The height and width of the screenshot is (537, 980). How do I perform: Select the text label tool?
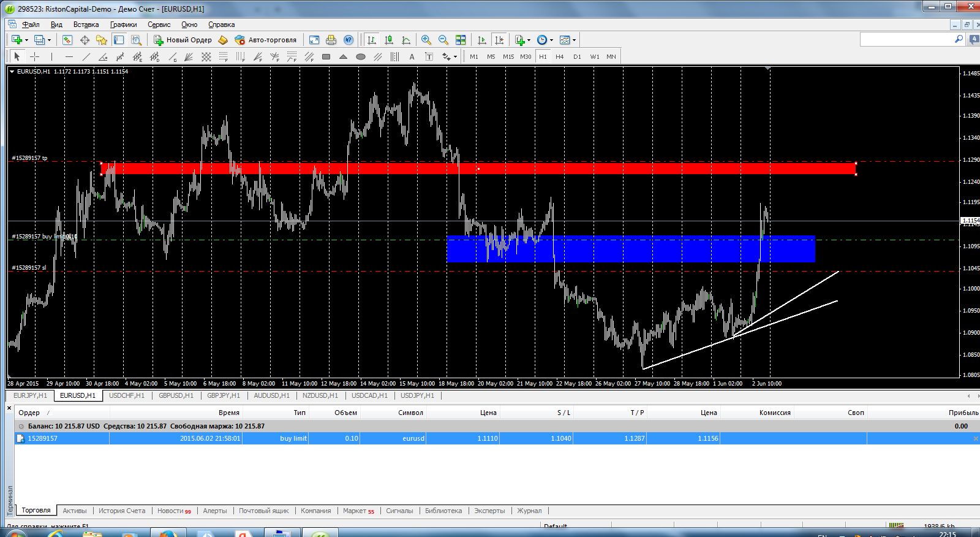click(429, 56)
